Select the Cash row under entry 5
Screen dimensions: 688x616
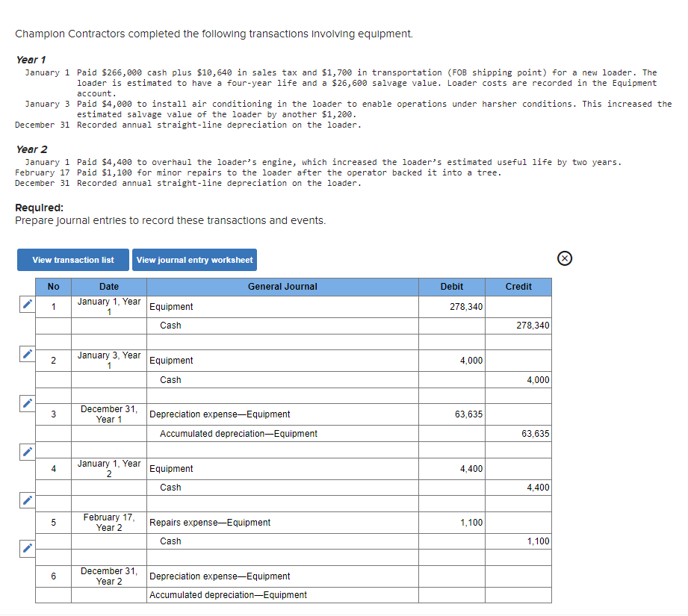pyautogui.click(x=282, y=541)
